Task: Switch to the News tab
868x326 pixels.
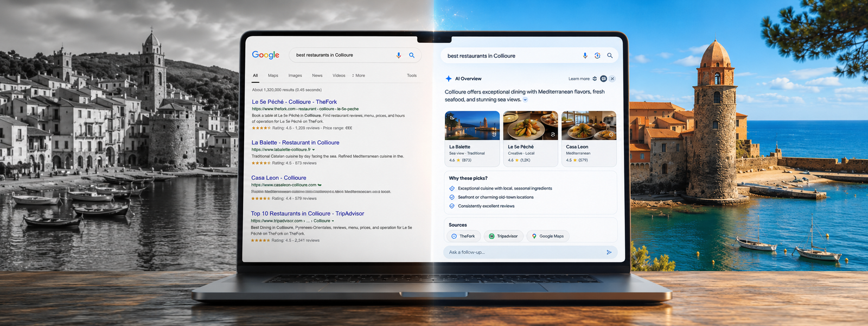Action: tap(317, 76)
